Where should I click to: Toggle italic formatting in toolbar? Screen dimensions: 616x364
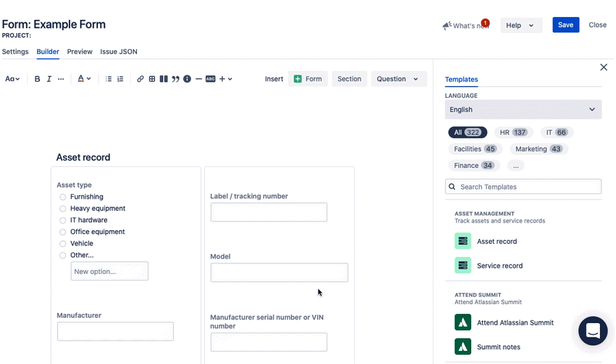(49, 79)
